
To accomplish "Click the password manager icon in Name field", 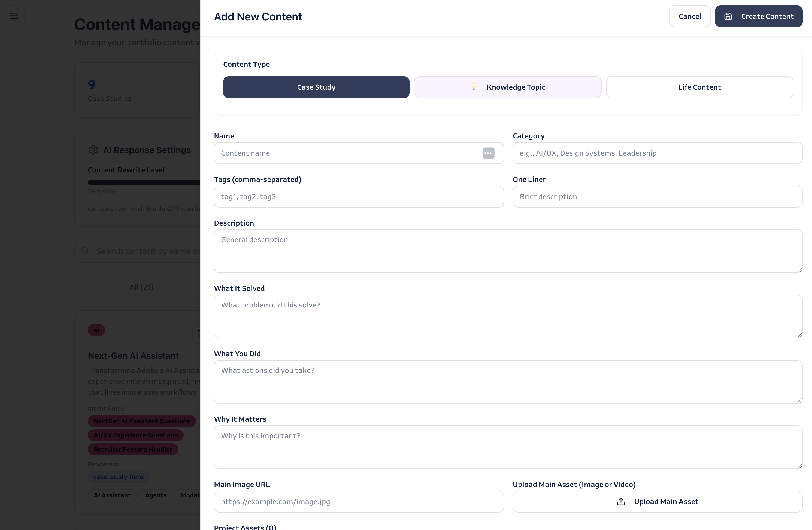I will coord(489,153).
